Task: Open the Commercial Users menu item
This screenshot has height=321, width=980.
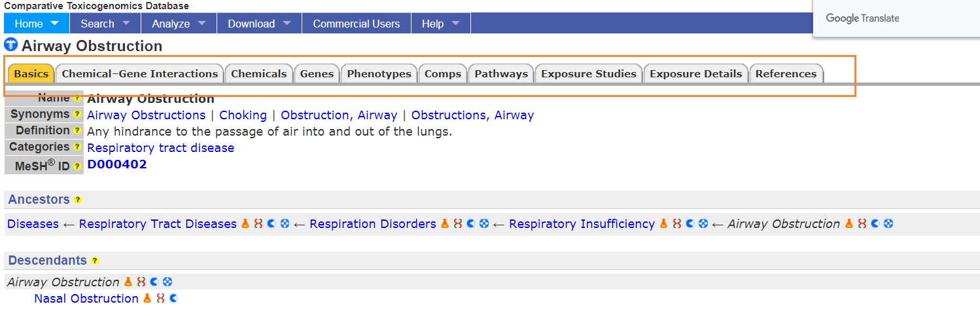Action: click(x=357, y=24)
